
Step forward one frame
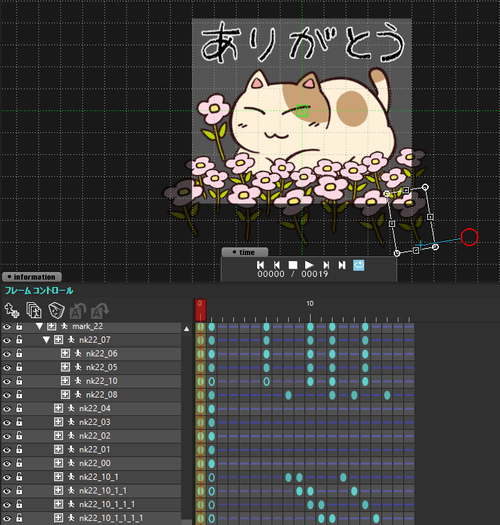click(326, 265)
